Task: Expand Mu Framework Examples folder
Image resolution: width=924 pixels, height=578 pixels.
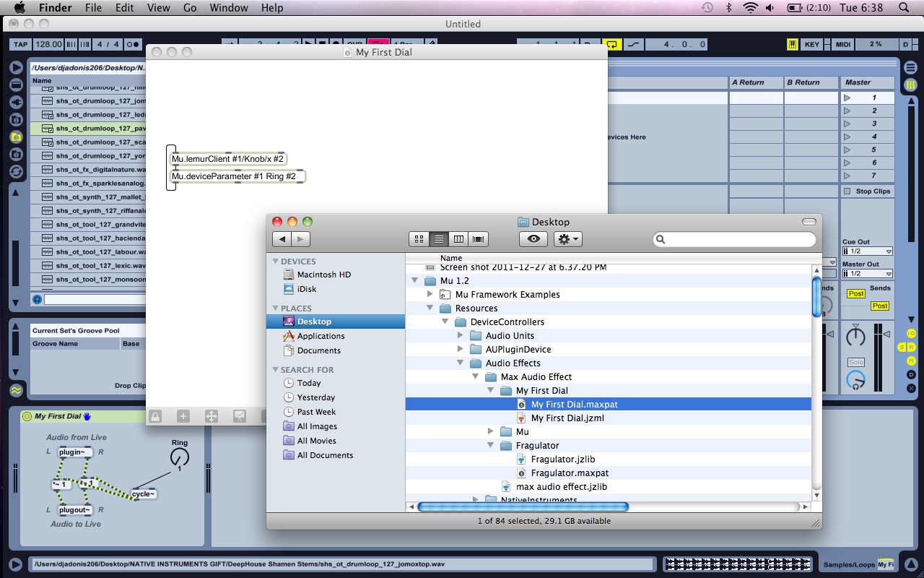Action: click(430, 294)
